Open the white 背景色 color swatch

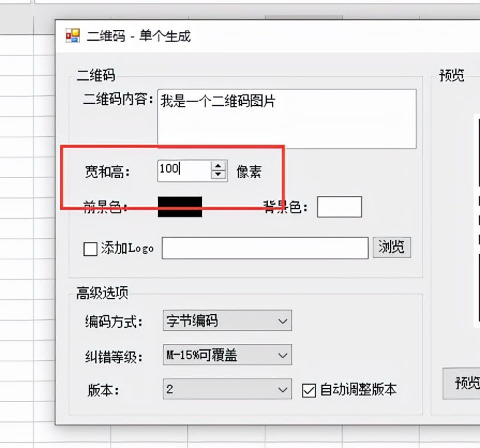tap(339, 207)
